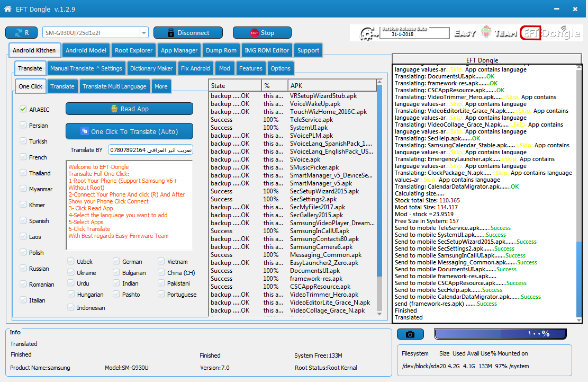Image resolution: width=588 pixels, height=382 pixels.
Task: Open the App Manager tab
Action: point(179,50)
